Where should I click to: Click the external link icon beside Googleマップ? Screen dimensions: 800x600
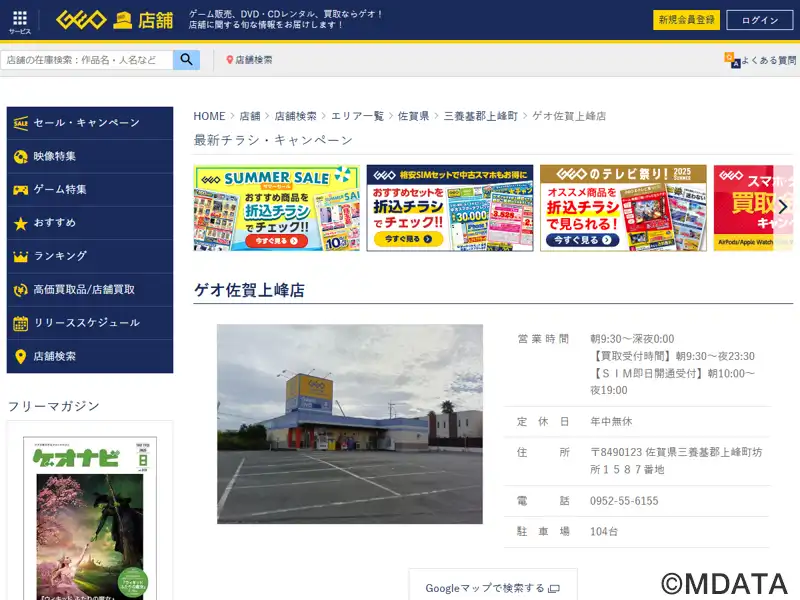[554, 589]
